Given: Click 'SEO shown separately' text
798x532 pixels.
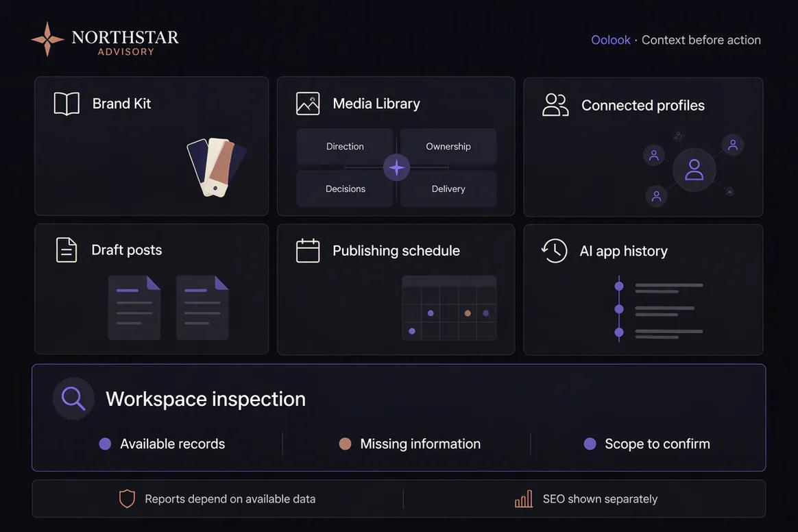Looking at the screenshot, I should (x=600, y=499).
